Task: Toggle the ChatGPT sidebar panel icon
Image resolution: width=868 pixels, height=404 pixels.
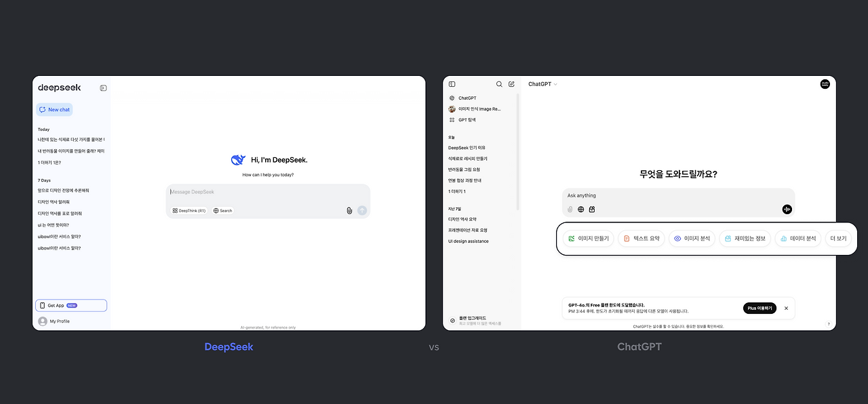Action: pos(452,84)
